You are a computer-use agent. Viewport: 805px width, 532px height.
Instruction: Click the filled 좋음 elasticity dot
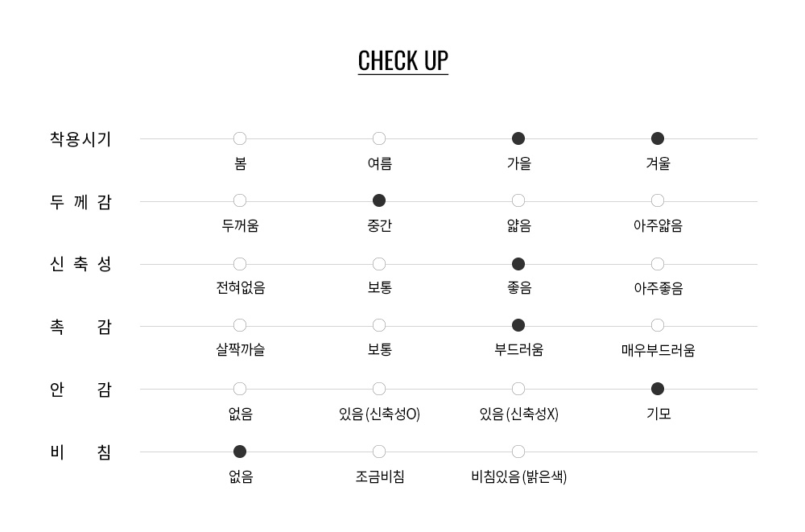point(518,264)
